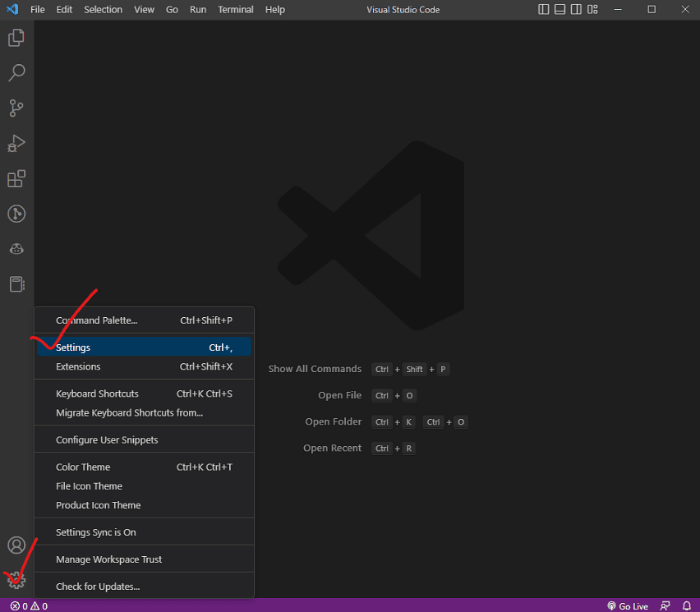Click the P key hint badge

point(443,369)
